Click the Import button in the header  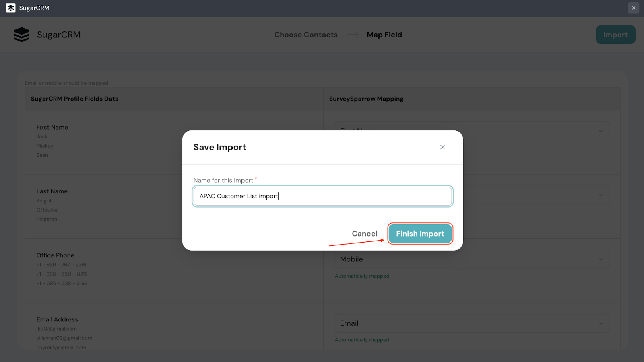click(x=615, y=35)
